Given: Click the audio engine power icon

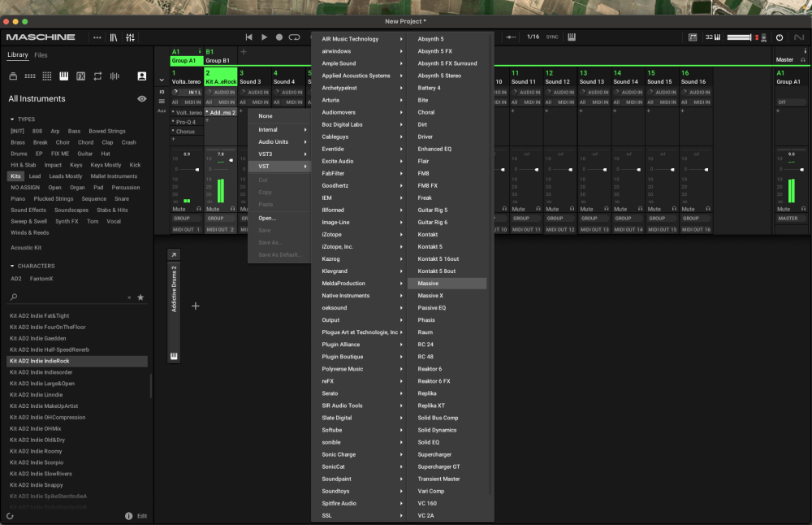Looking at the screenshot, I should [x=780, y=37].
